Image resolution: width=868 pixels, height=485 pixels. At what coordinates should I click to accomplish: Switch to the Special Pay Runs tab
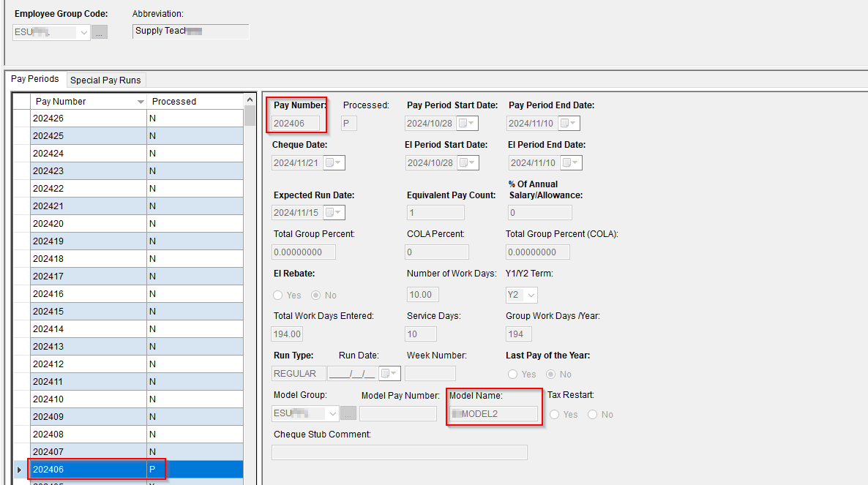pyautogui.click(x=105, y=80)
